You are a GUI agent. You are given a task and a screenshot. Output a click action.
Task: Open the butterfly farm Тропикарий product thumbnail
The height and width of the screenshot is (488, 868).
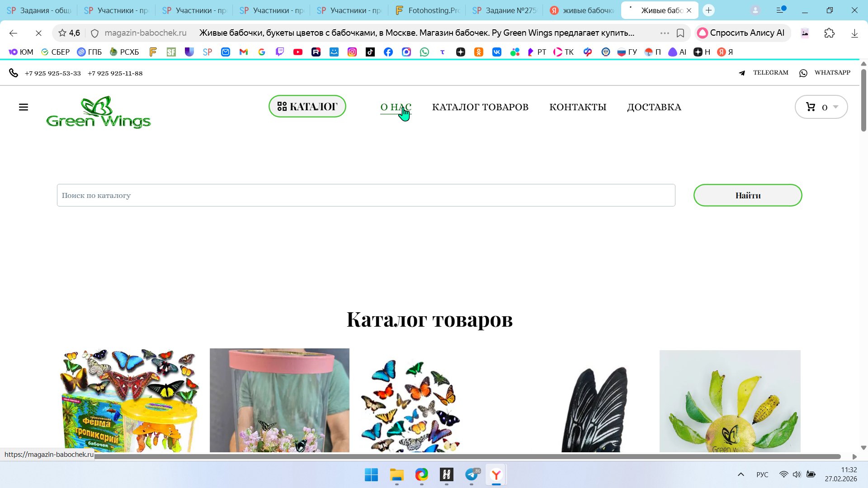[129, 400]
